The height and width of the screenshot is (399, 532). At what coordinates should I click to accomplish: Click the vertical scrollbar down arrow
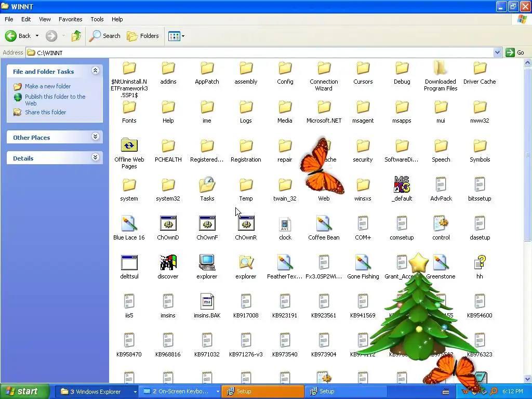528,379
